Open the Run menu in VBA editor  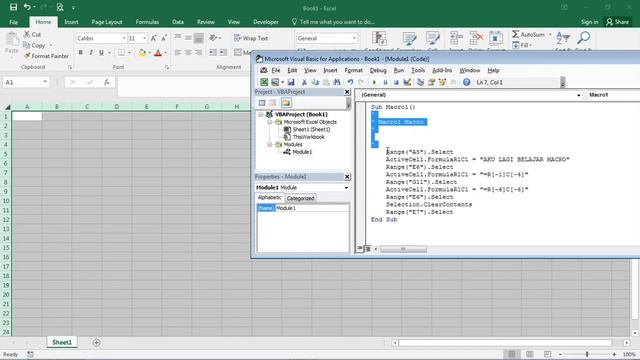tap(398, 71)
